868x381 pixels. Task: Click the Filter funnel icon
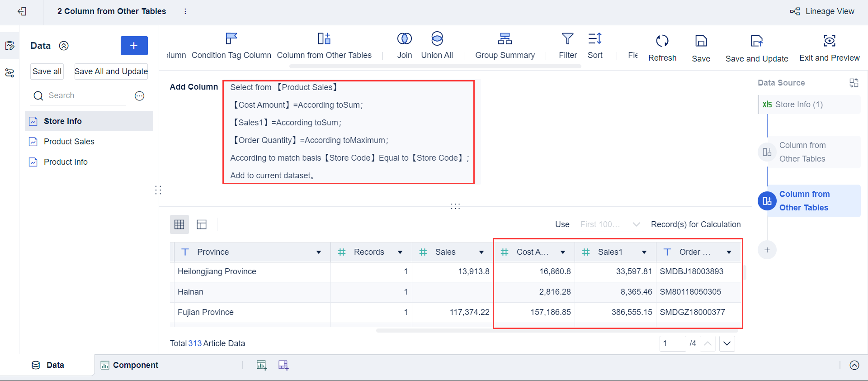(567, 39)
